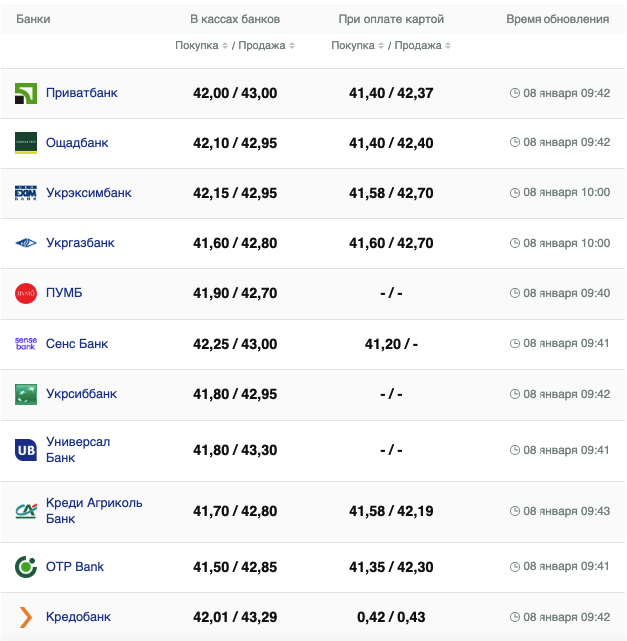
Task: Click the Укргазбанк logo icon
Action: [26, 243]
